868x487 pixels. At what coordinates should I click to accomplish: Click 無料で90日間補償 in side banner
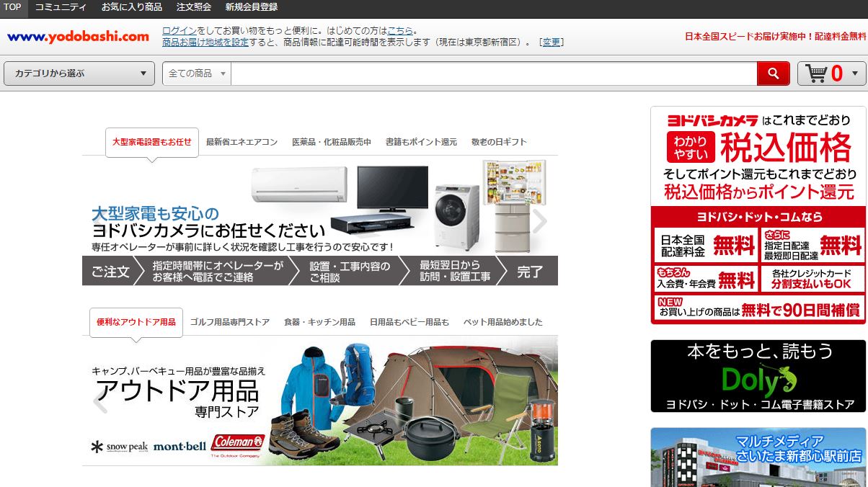pos(800,311)
